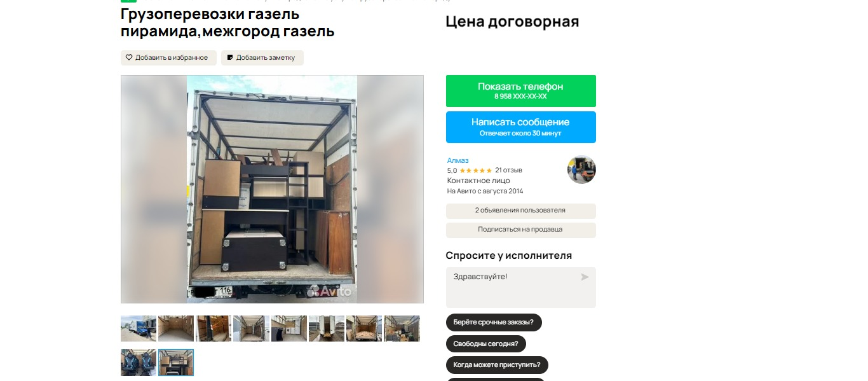The width and height of the screenshot is (868, 381).
Task: Select the second thumbnail of the empty cargo bay
Action: coord(176,328)
